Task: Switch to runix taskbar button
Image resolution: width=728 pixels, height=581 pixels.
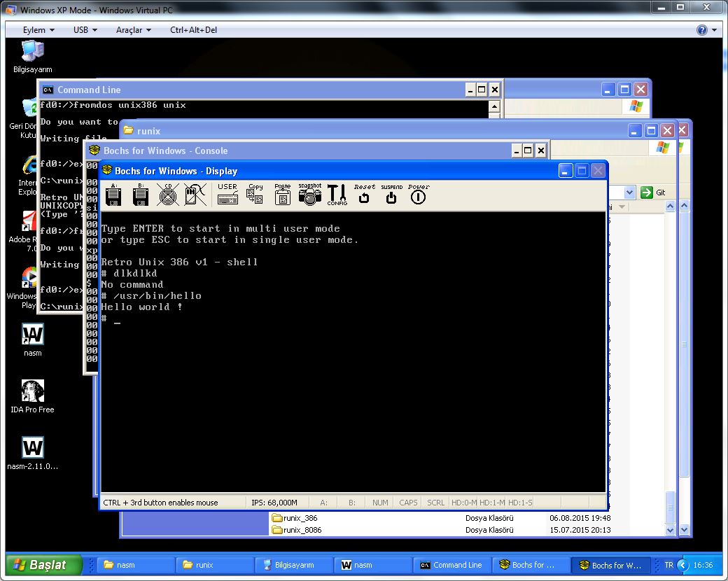Action: click(214, 565)
